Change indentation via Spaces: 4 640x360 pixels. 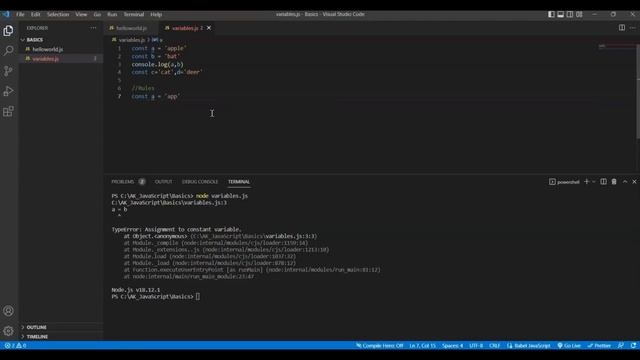pos(452,345)
